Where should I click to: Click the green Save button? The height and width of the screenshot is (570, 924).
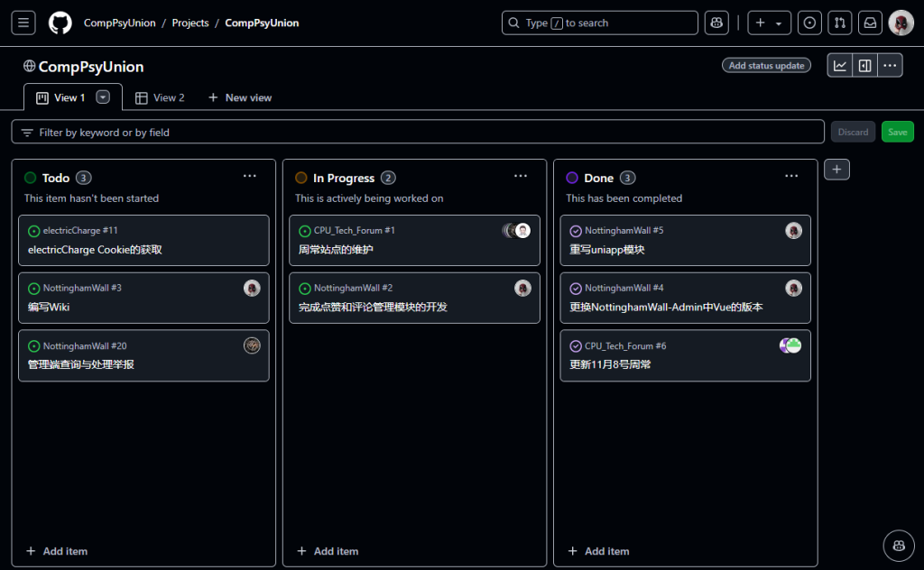(897, 132)
